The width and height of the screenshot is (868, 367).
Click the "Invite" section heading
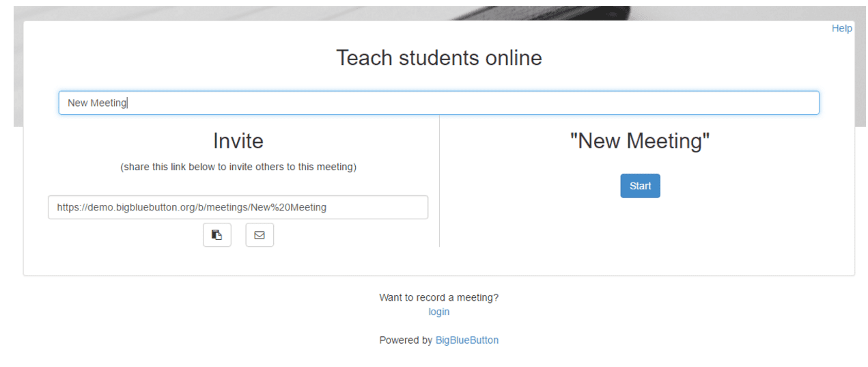pyautogui.click(x=238, y=141)
